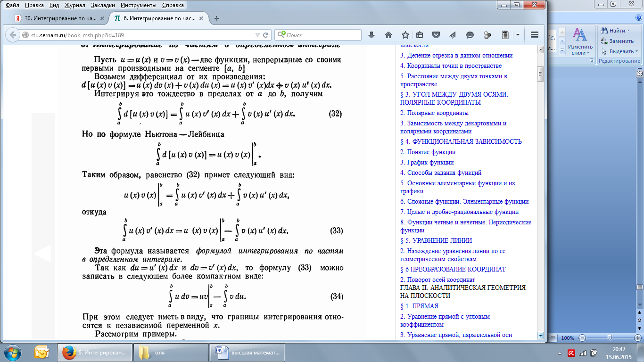The image size is (644, 362).
Task: Switch to the Яндекс tab '30. Интегрирование по ча...'
Action: point(60,18)
